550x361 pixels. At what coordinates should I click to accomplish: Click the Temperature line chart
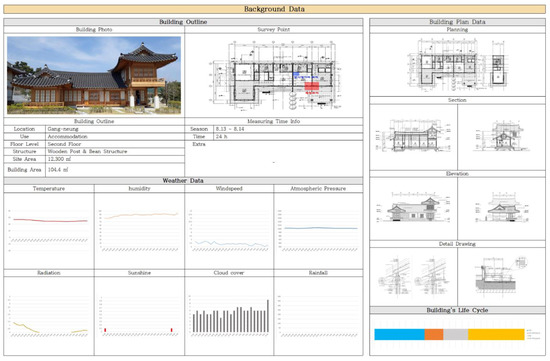[x=48, y=230]
